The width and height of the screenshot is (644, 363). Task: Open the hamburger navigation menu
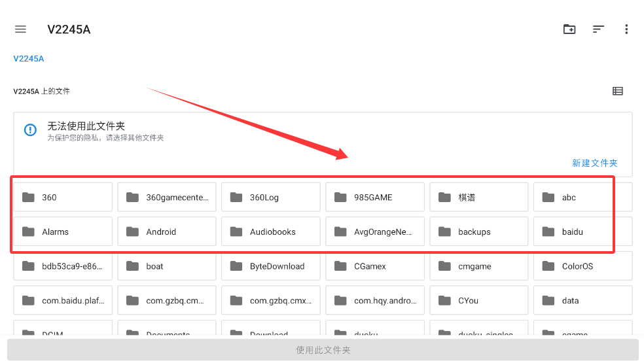[x=20, y=29]
